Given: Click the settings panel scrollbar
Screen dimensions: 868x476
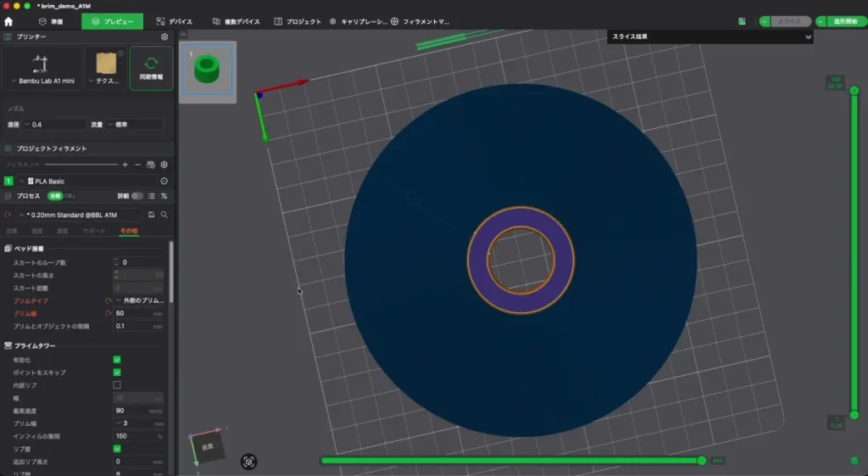Looking at the screenshot, I should coord(171,272).
